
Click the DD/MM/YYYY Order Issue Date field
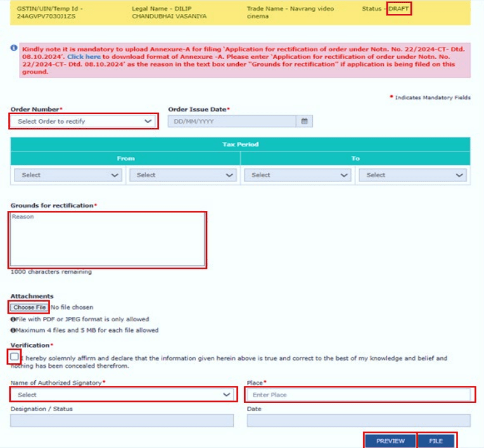[x=232, y=122]
